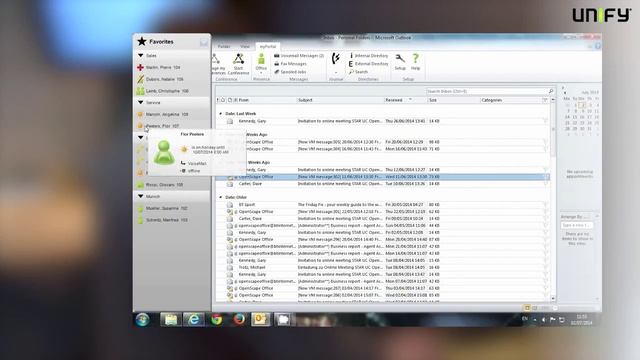Go to previous month in calendar
The height and width of the screenshot is (360, 640).
tap(565, 93)
